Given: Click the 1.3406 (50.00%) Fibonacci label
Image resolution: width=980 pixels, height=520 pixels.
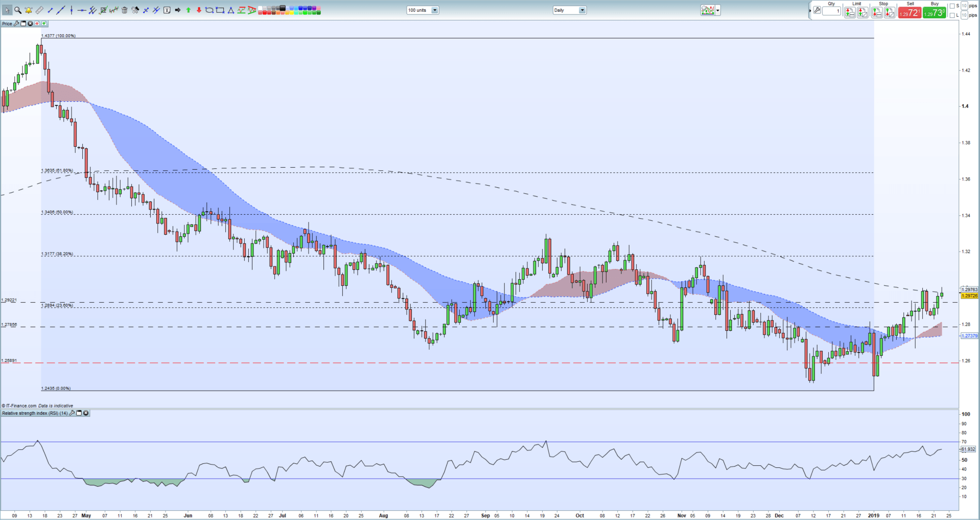Looking at the screenshot, I should (57, 212).
